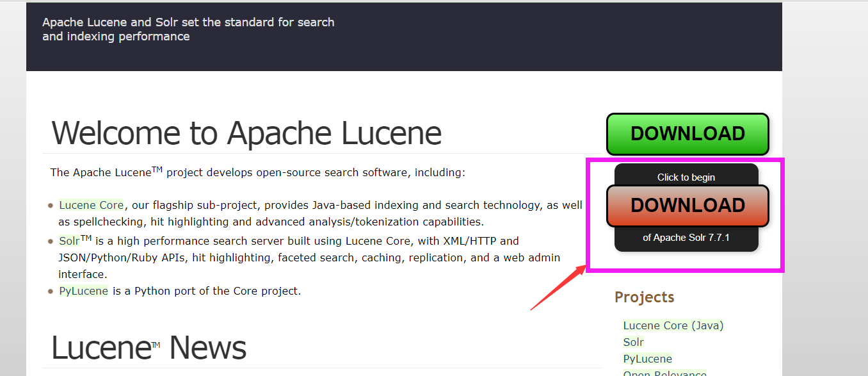The width and height of the screenshot is (868, 376).
Task: Open PyLucene under the Projects sidebar
Action: coord(648,359)
